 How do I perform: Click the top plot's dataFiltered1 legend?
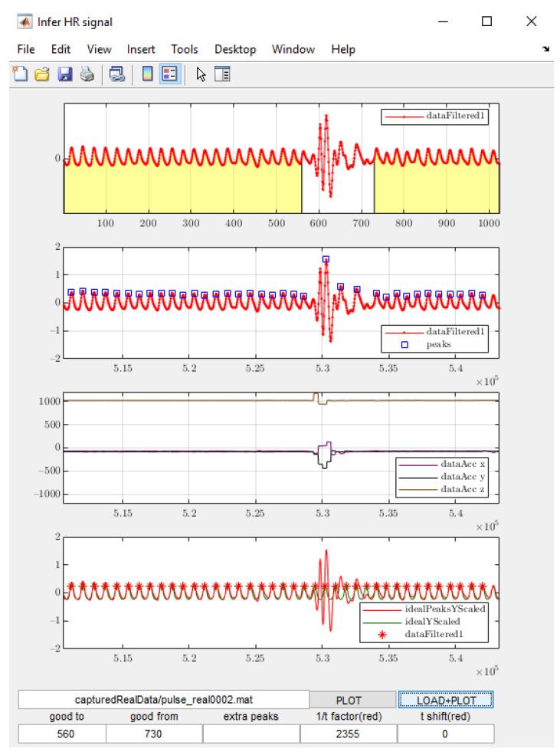434,117
